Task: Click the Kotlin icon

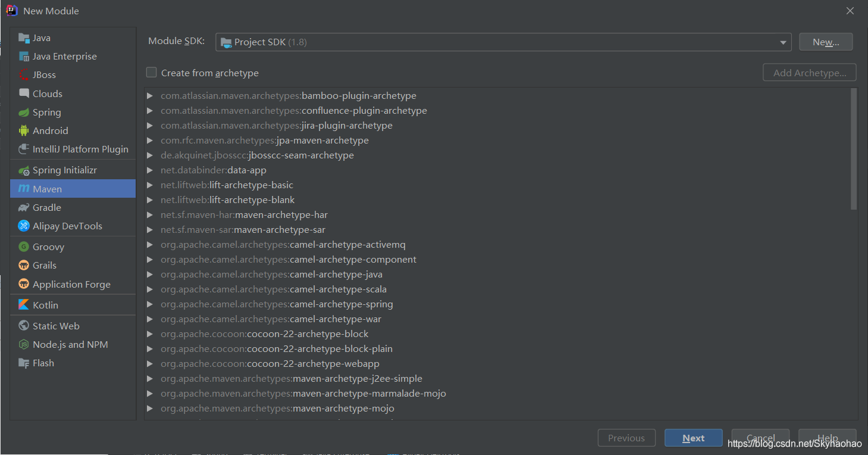Action: (24, 305)
